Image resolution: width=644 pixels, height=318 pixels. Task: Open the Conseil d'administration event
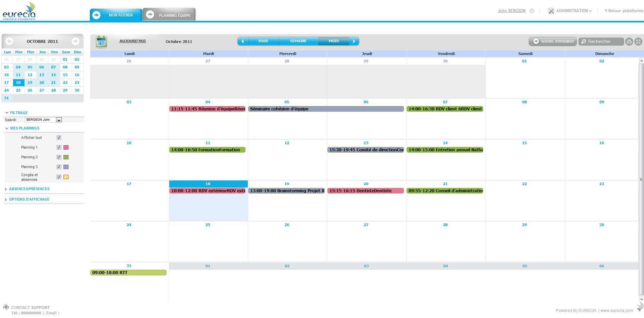coord(445,191)
